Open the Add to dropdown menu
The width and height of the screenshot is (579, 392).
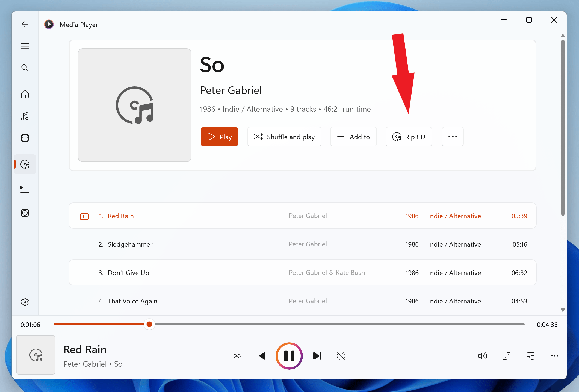(353, 137)
